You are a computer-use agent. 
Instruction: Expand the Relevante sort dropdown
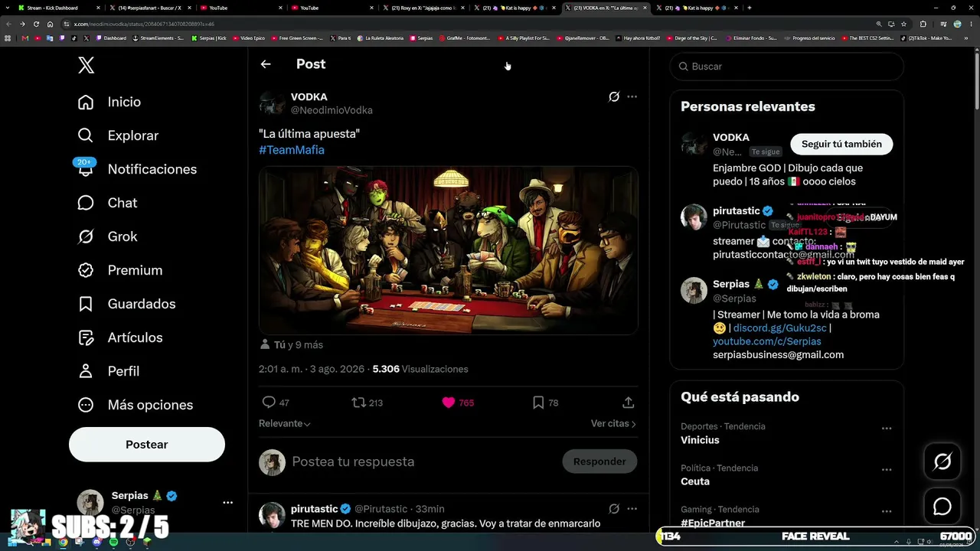(285, 424)
